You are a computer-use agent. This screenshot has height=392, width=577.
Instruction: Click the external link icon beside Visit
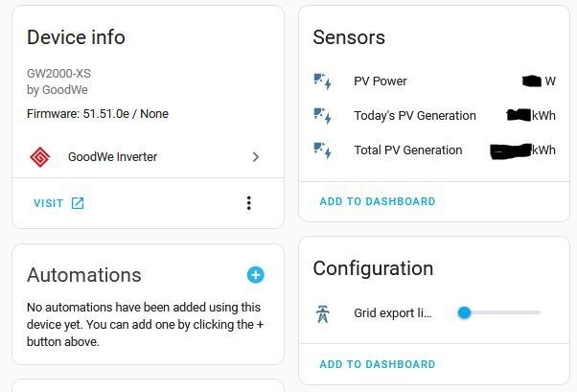(x=78, y=203)
